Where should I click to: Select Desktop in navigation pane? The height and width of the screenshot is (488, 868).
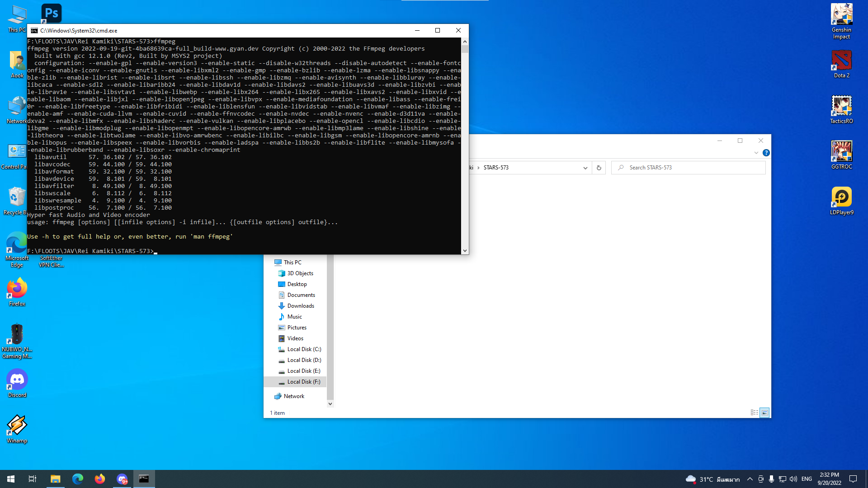point(297,284)
